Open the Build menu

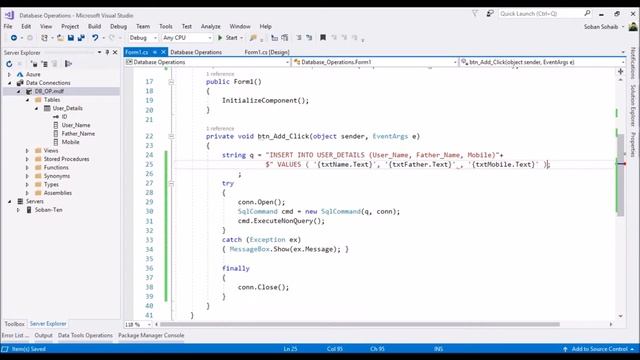point(94,26)
